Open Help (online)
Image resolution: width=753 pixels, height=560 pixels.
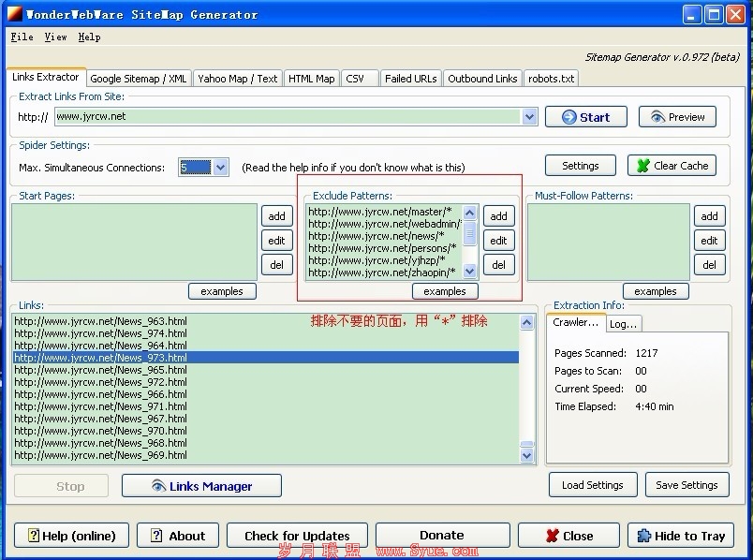(x=71, y=536)
